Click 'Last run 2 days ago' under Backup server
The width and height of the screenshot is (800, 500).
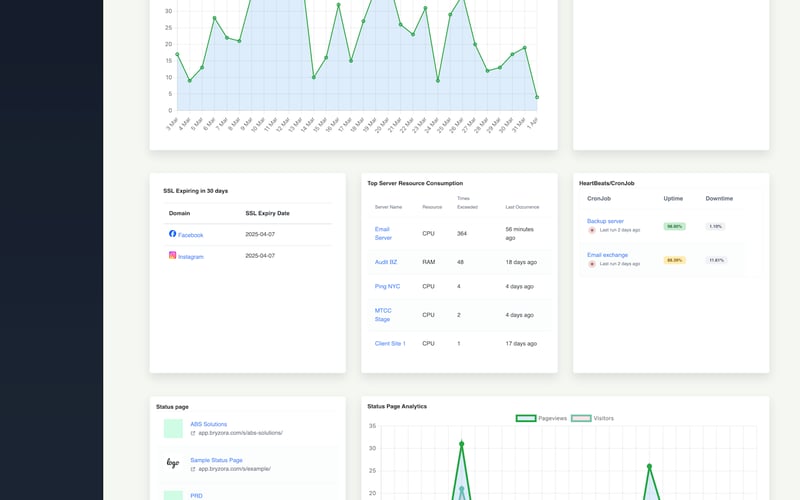(x=619, y=230)
